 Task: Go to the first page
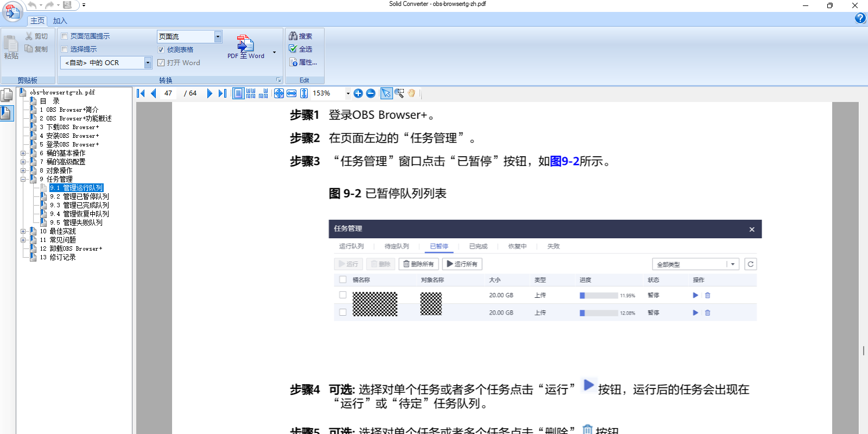141,93
